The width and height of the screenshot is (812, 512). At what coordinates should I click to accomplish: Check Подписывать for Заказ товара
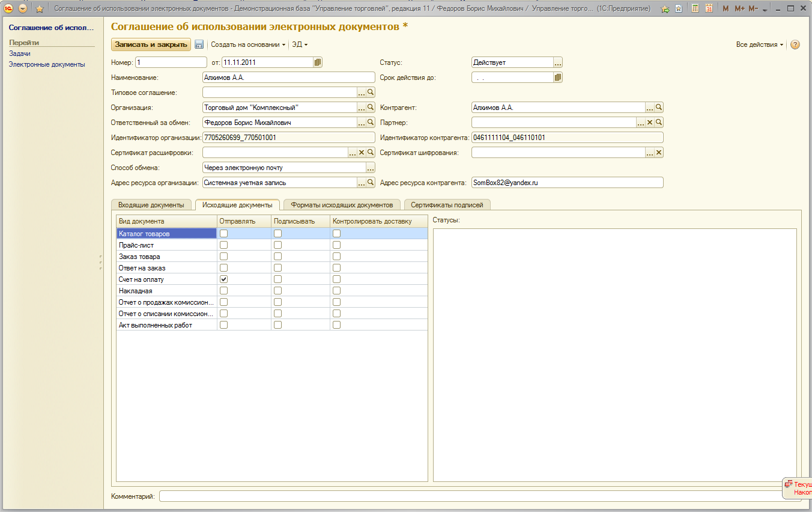278,257
